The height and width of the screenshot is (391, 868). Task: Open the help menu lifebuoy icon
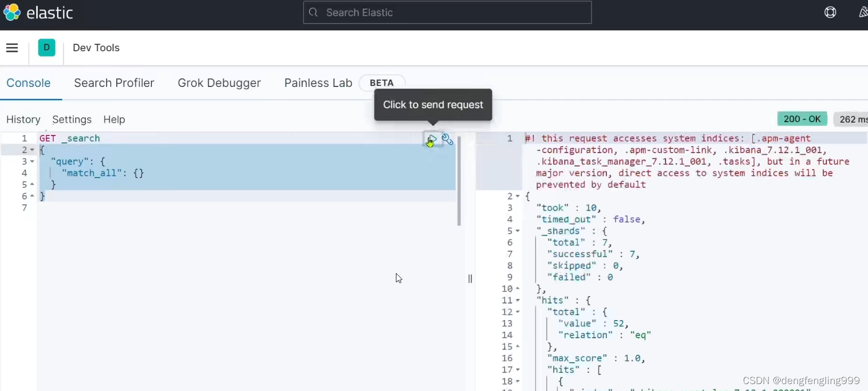pos(830,12)
